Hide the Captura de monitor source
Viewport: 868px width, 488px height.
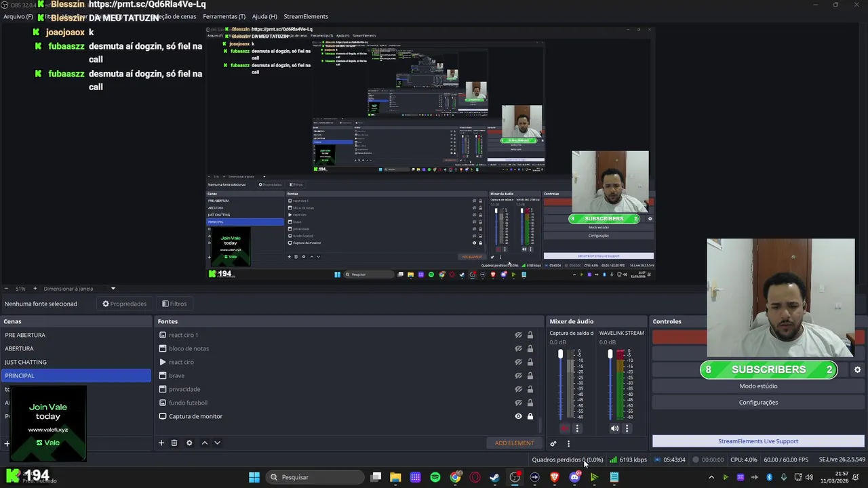coord(518,416)
